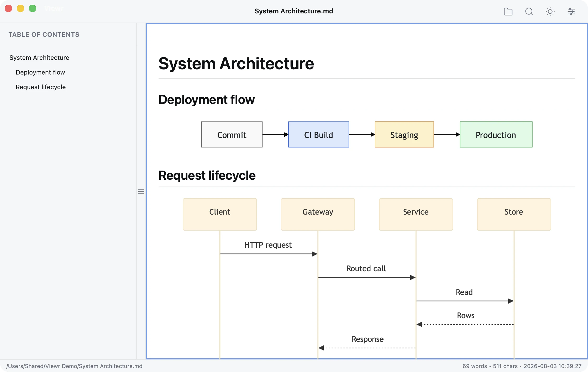Click the Request lifecycle section heading
This screenshot has width=588, height=372.
[x=207, y=175]
